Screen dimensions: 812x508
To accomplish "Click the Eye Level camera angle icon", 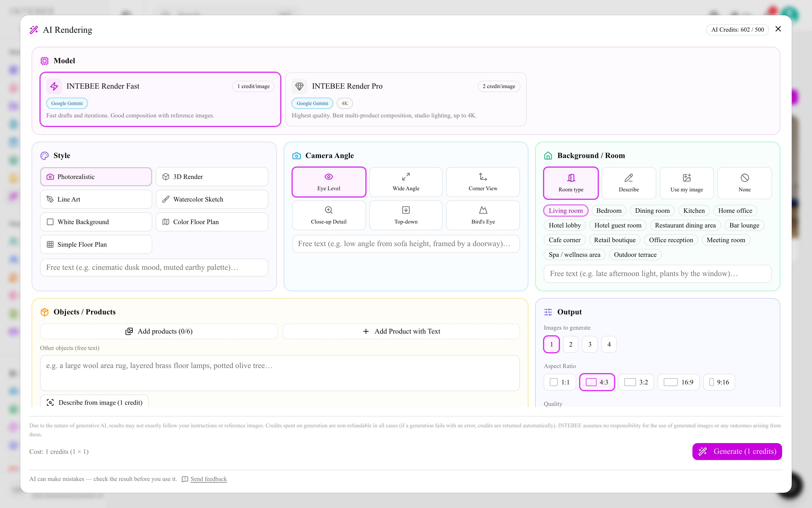I will tap(328, 177).
